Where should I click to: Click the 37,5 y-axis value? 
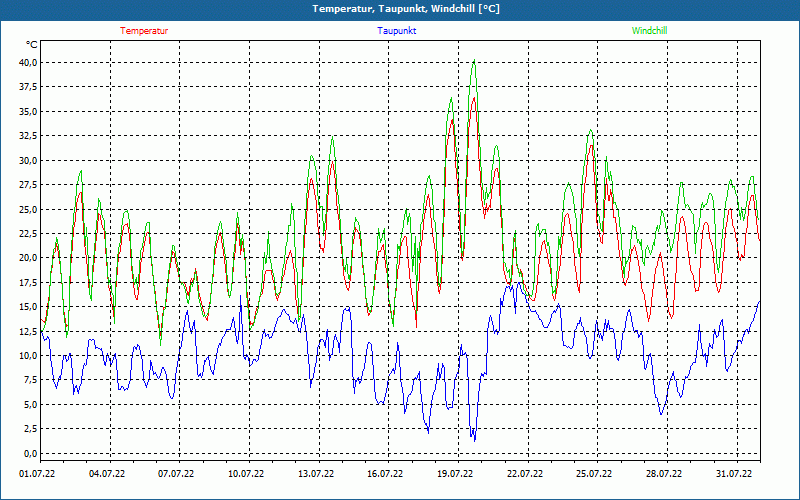tap(28, 87)
